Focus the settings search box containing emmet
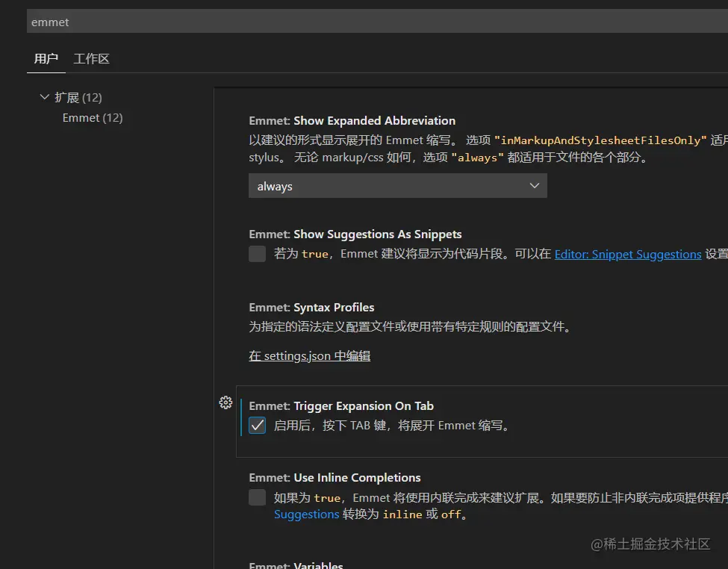 [373, 22]
